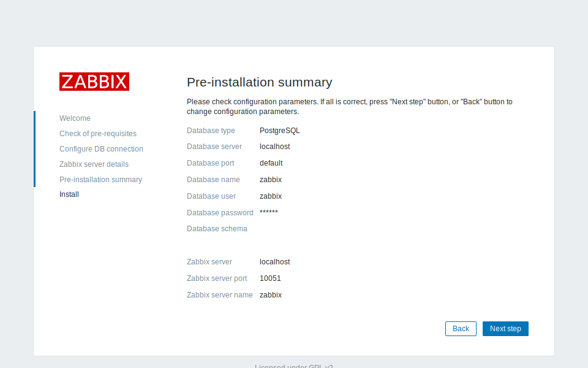Image resolution: width=588 pixels, height=368 pixels.
Task: Select the Configure DB connection step
Action: pyautogui.click(x=101, y=149)
